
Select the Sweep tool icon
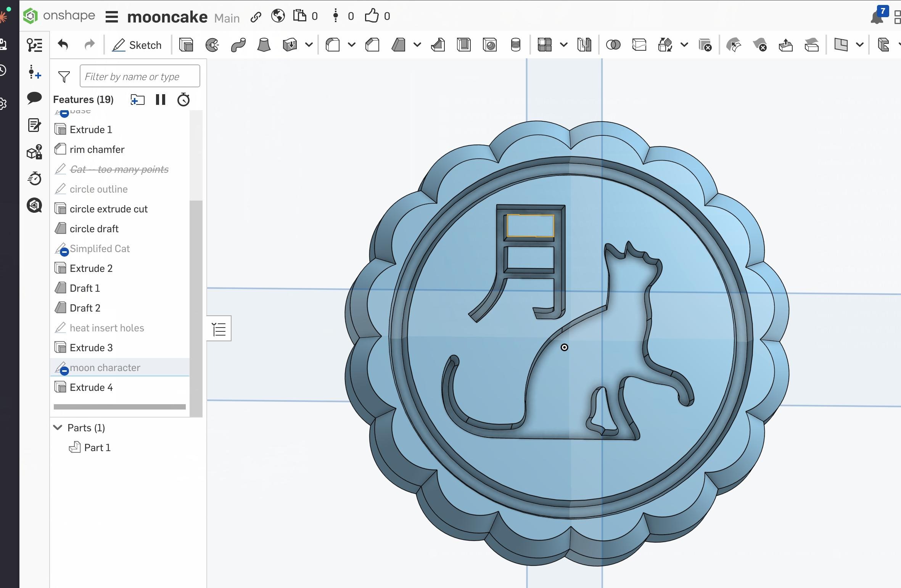point(238,45)
